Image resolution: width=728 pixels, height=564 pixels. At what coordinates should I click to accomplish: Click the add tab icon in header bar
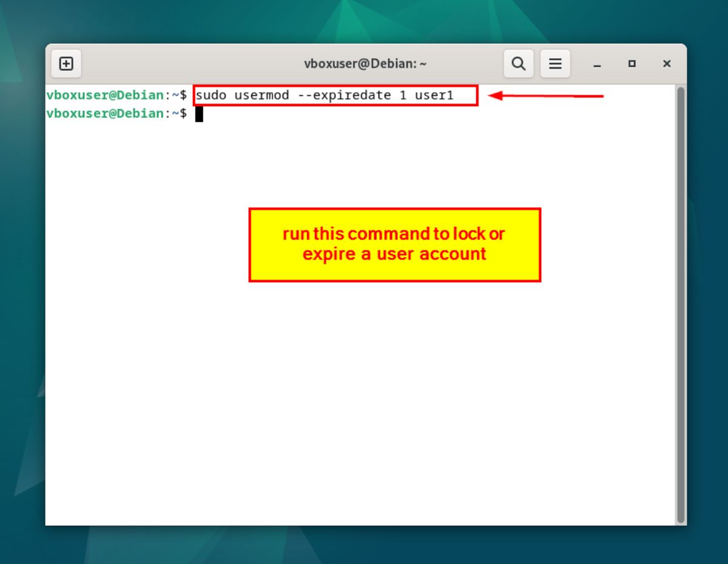pyautogui.click(x=66, y=63)
